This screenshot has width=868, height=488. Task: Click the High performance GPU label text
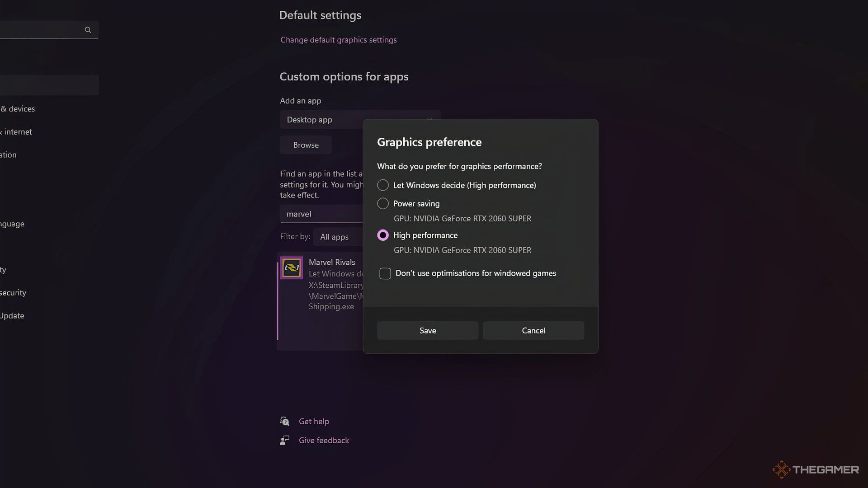pyautogui.click(x=462, y=250)
